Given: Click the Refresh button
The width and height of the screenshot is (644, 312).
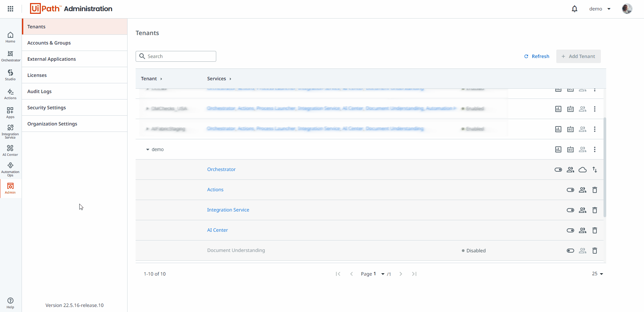Looking at the screenshot, I should point(537,56).
